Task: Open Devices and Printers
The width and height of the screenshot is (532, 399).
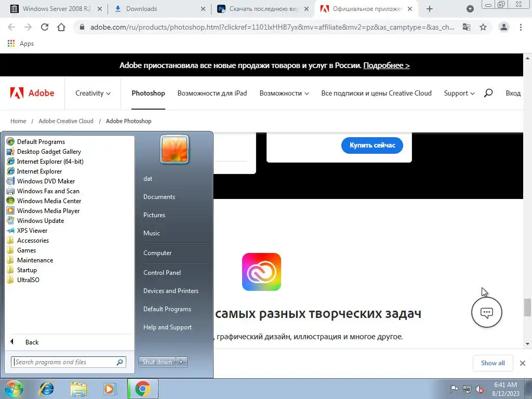Action: [170, 291]
